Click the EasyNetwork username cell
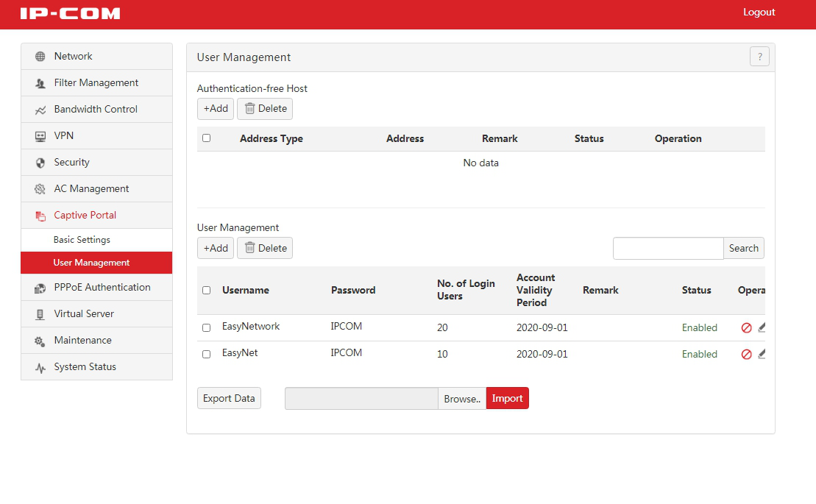Viewport: 816px width, 504px height. tap(251, 326)
